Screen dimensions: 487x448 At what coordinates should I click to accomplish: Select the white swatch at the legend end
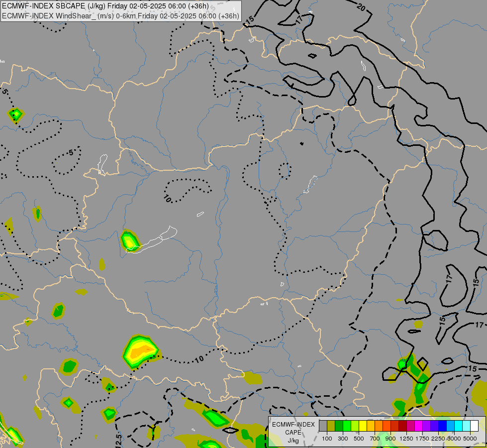click(475, 426)
